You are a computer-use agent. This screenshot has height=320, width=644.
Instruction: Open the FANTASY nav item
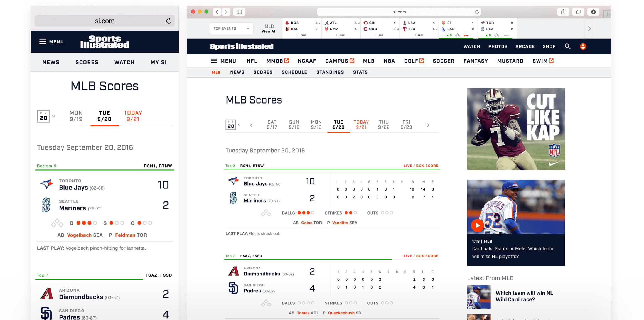tap(476, 61)
